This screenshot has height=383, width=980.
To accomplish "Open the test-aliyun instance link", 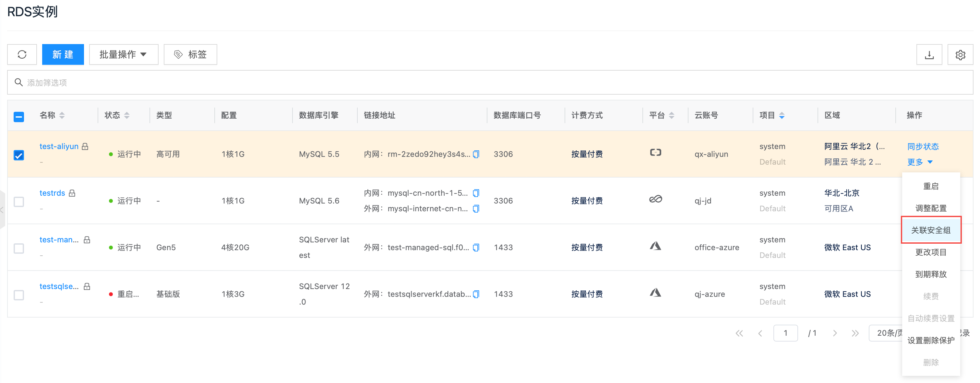I will coord(59,146).
